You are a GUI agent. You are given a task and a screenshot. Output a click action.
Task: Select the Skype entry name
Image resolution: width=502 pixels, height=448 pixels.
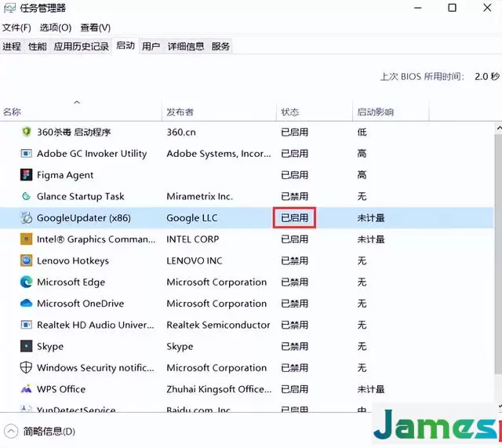click(50, 346)
